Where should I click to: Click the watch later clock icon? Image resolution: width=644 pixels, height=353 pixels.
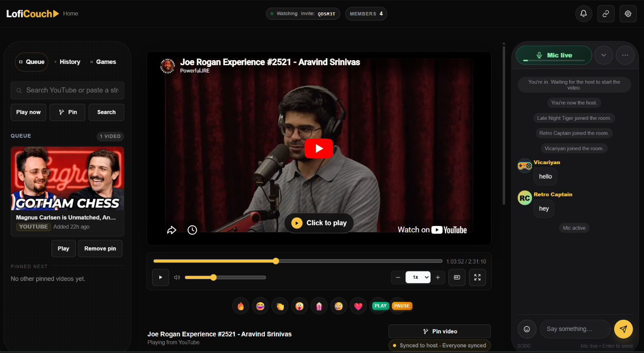(x=193, y=230)
